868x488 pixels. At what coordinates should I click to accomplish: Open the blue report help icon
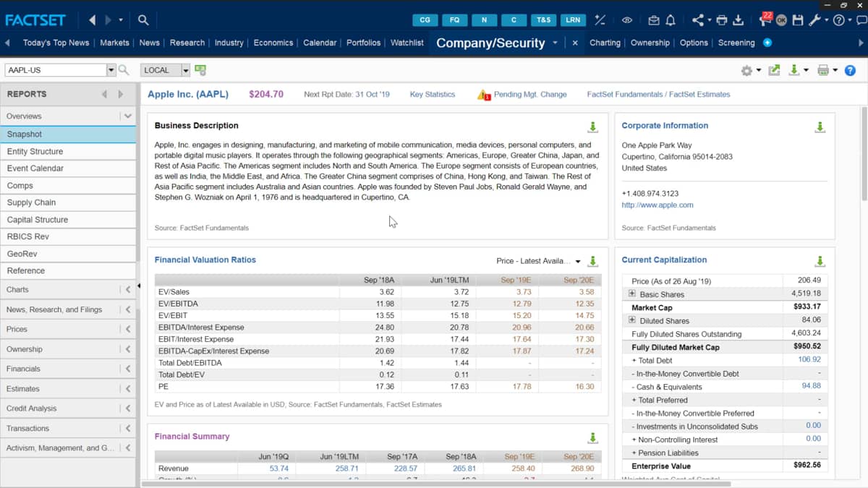coord(850,70)
